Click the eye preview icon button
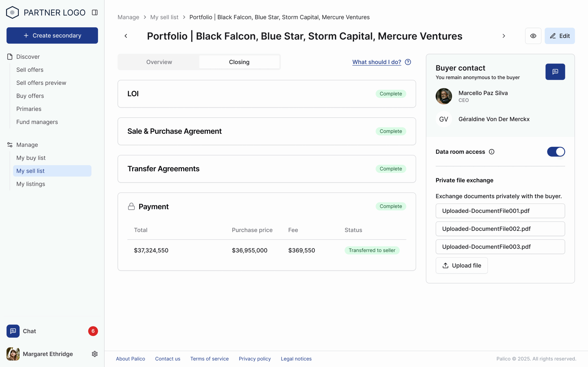This screenshot has height=367, width=588. (533, 36)
